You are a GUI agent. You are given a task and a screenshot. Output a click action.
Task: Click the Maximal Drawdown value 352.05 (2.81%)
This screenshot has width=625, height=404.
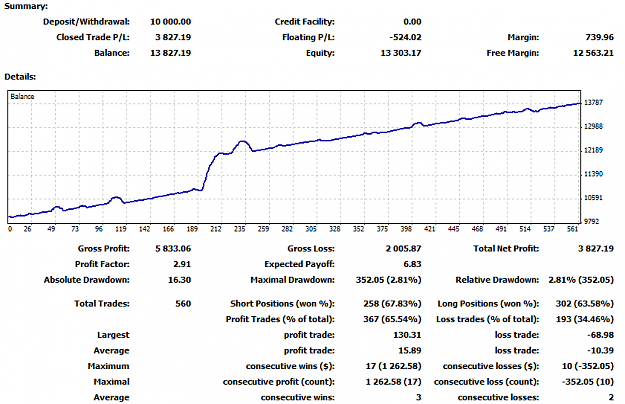click(x=389, y=280)
